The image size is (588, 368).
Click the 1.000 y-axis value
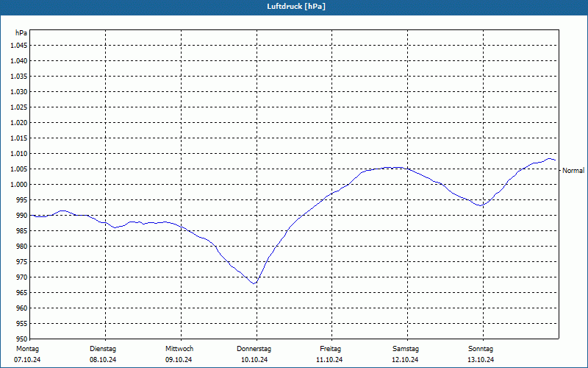pos(19,185)
